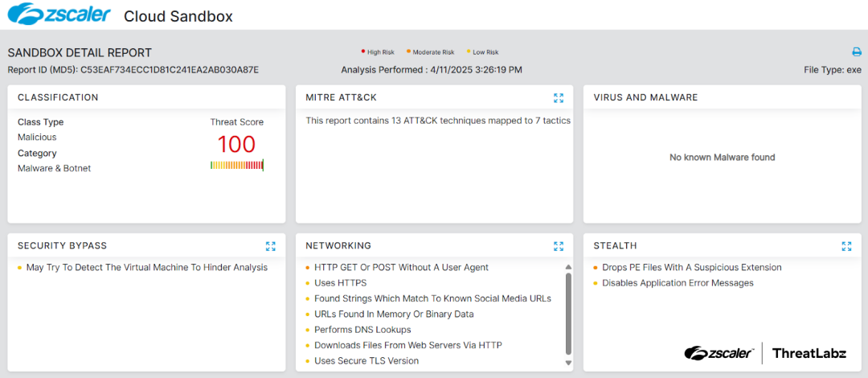
Task: Click the threat score value 100
Action: [x=236, y=145]
